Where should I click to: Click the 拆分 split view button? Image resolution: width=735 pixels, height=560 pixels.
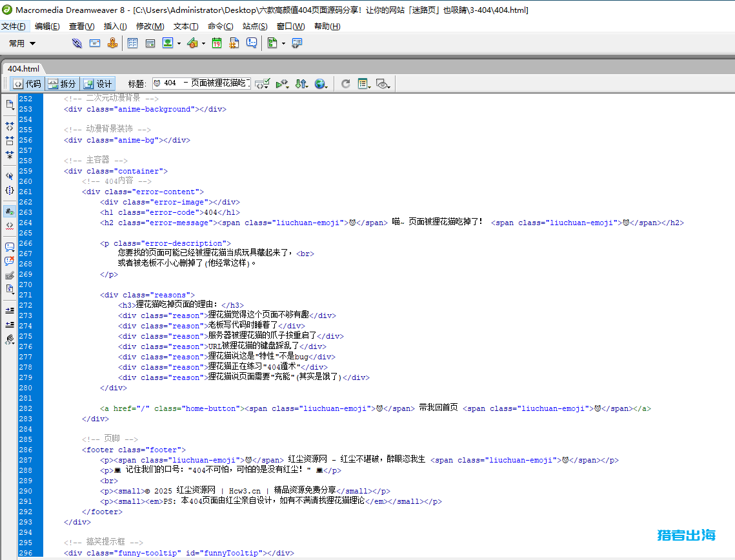coord(63,83)
